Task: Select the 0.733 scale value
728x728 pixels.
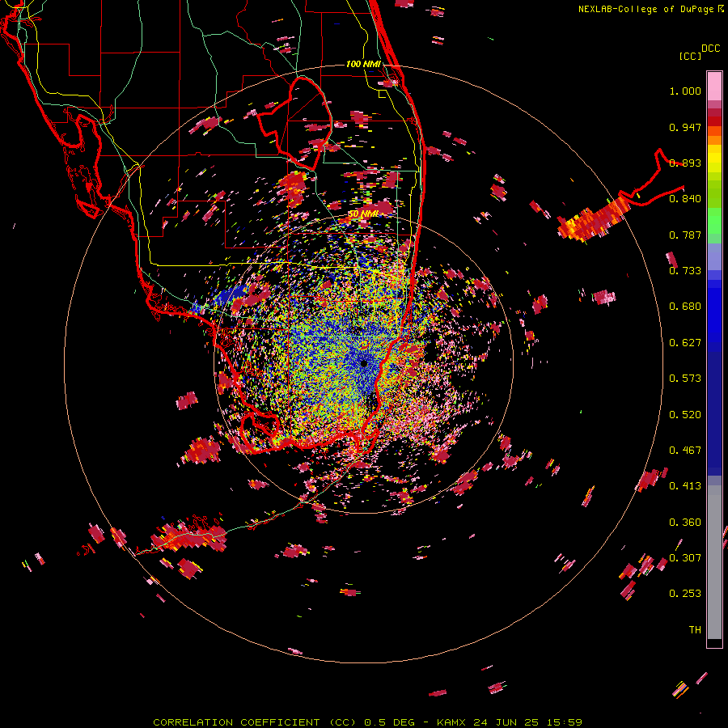Action: [x=685, y=271]
